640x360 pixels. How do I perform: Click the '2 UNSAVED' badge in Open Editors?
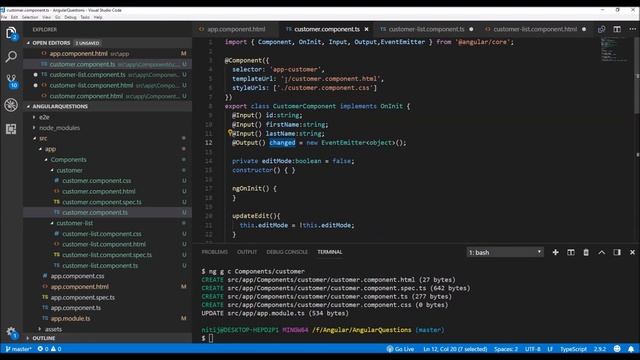pyautogui.click(x=87, y=43)
